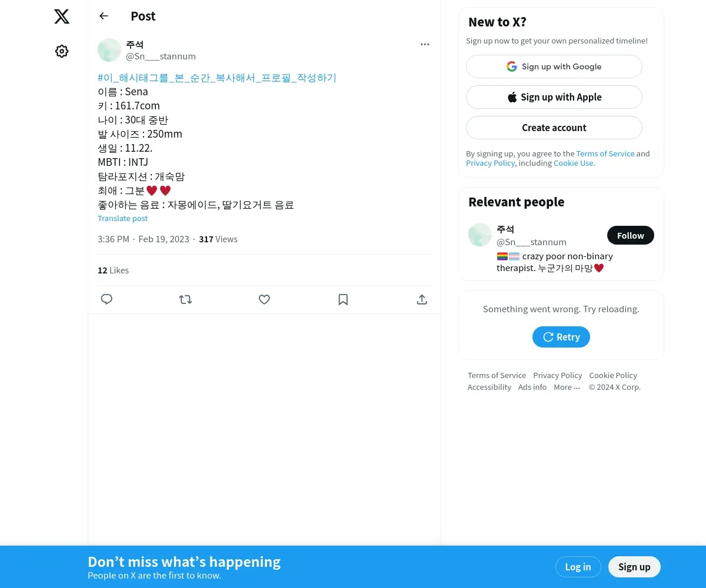706x588 pixels.
Task: Open the Korean profile hashtag link
Action: point(217,78)
